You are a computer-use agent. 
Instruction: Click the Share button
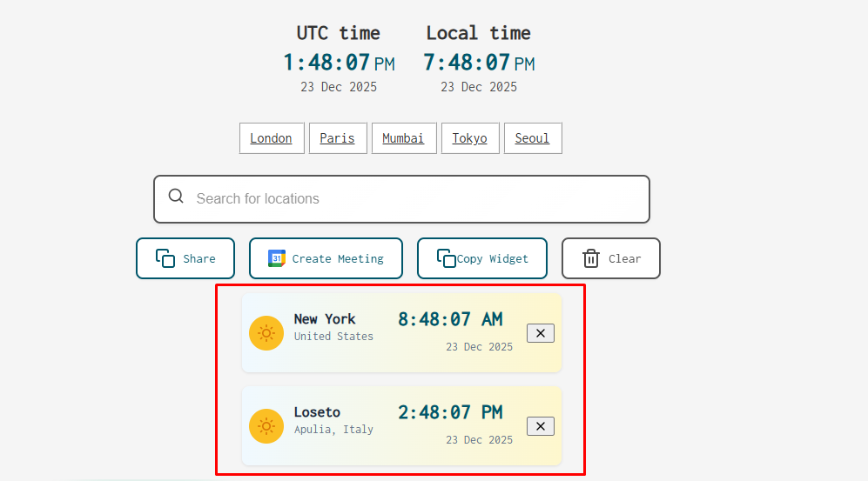point(185,258)
